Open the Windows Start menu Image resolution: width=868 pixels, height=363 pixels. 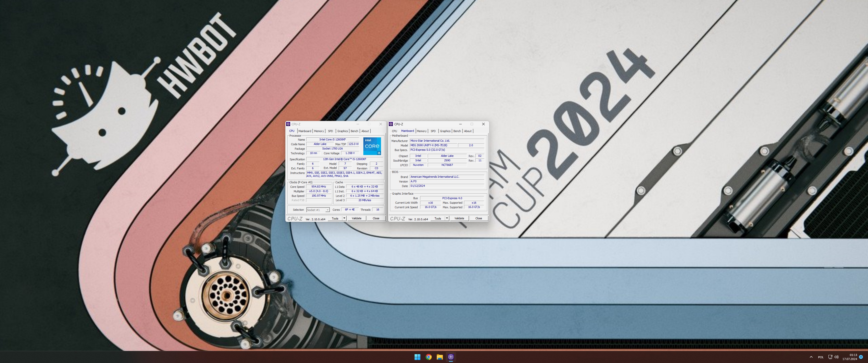417,357
